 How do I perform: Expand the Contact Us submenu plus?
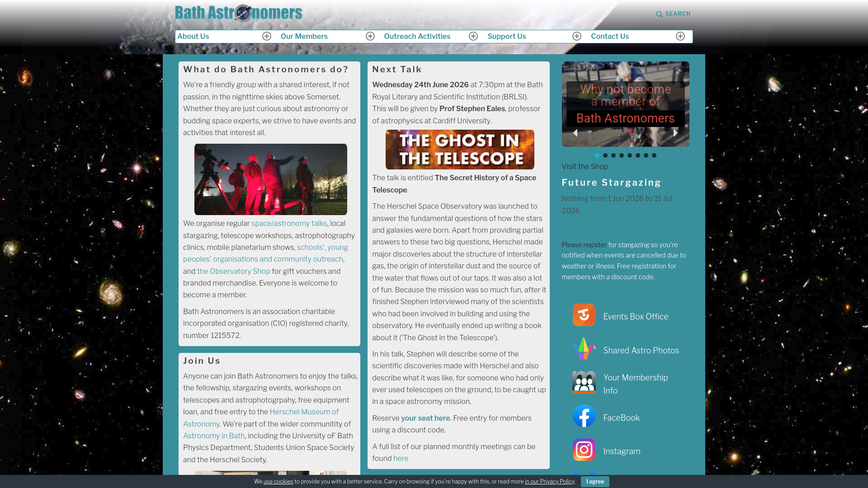680,36
